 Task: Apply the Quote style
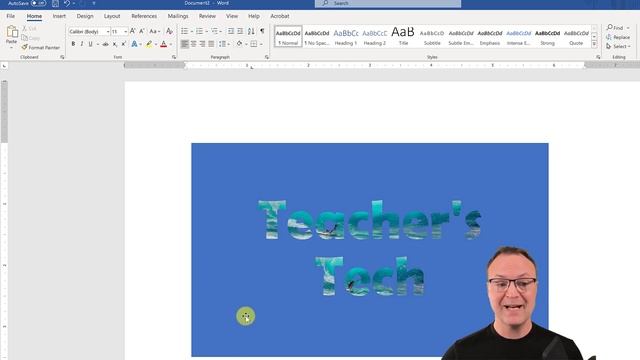tap(576, 36)
